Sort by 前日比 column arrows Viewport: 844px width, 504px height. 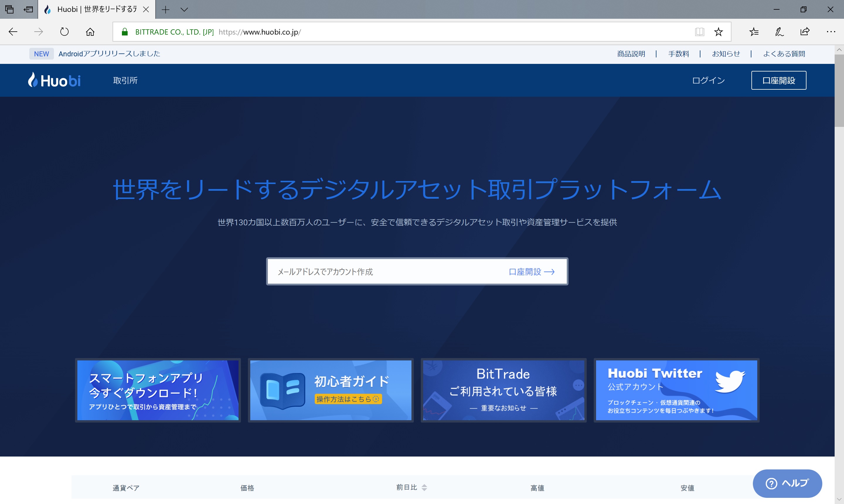[x=424, y=487]
